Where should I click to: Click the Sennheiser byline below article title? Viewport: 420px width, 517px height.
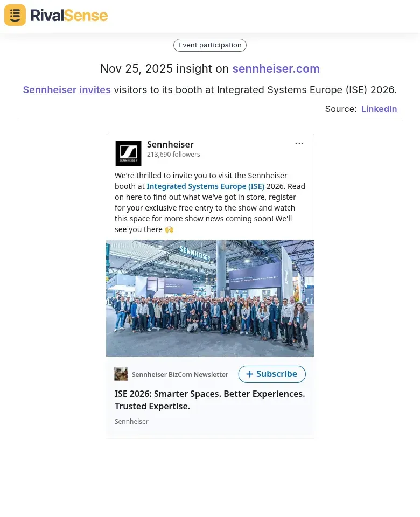point(131,422)
